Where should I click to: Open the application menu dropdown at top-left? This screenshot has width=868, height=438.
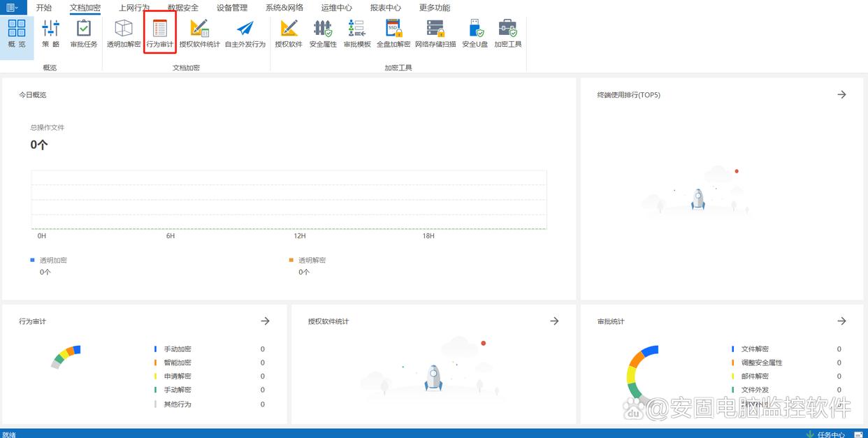[x=12, y=8]
